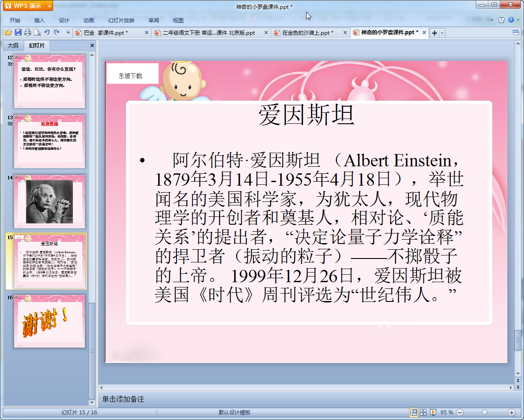The height and width of the screenshot is (420, 524).
Task: Open the 插入 menu tab
Action: pos(40,20)
